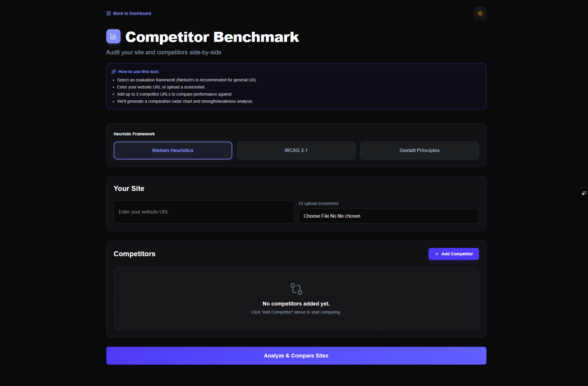Image resolution: width=588 pixels, height=386 pixels.
Task: Click the bar chart icon beside the page title
Action: point(113,36)
